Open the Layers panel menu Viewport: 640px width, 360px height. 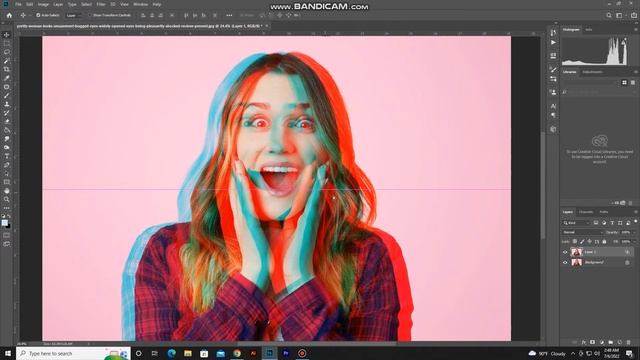636,212
